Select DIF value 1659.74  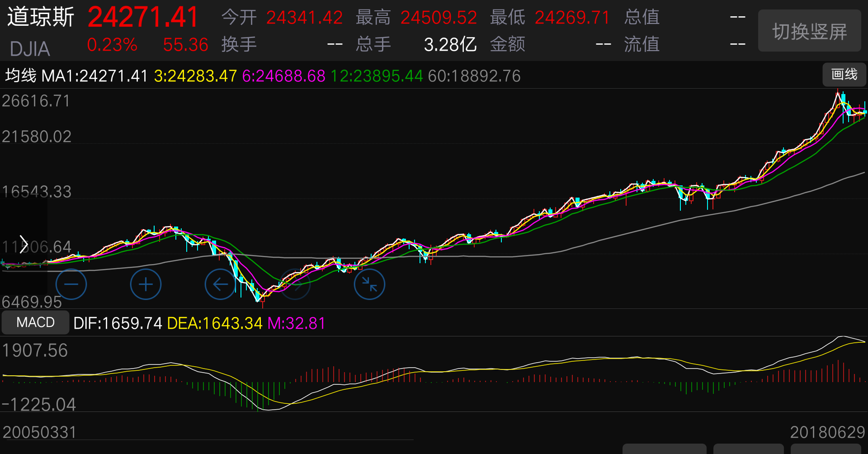118,323
